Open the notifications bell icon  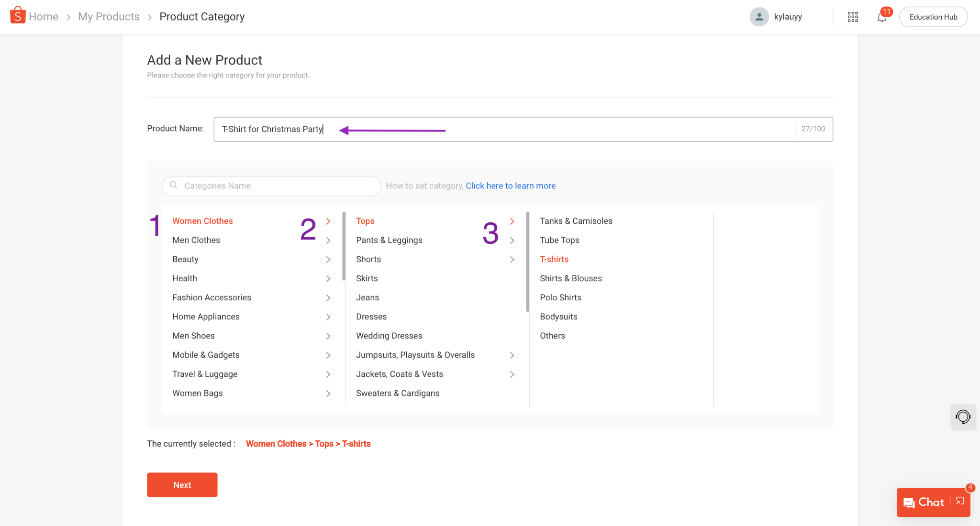(x=881, y=17)
